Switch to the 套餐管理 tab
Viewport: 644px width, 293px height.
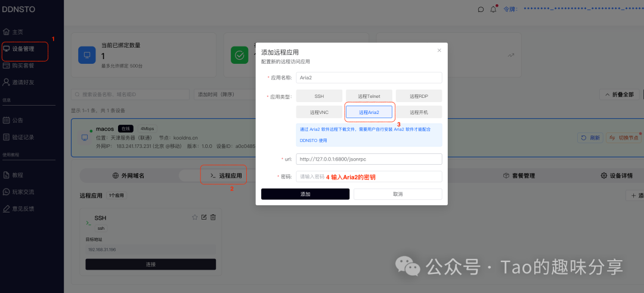pyautogui.click(x=519, y=175)
